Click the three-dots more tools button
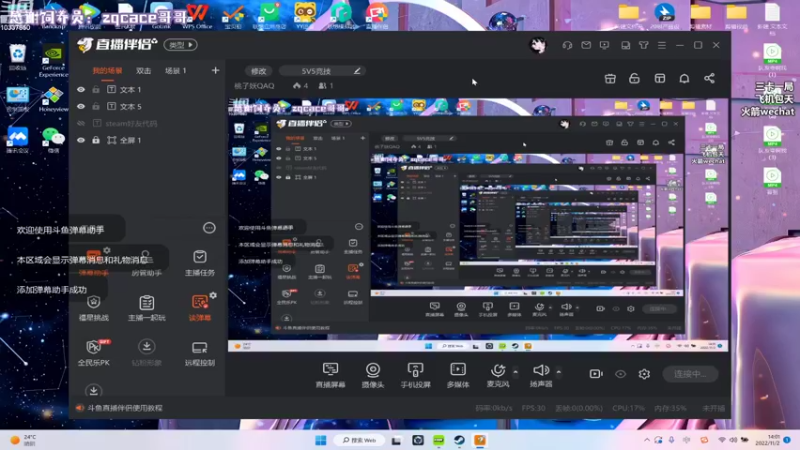 (209, 228)
